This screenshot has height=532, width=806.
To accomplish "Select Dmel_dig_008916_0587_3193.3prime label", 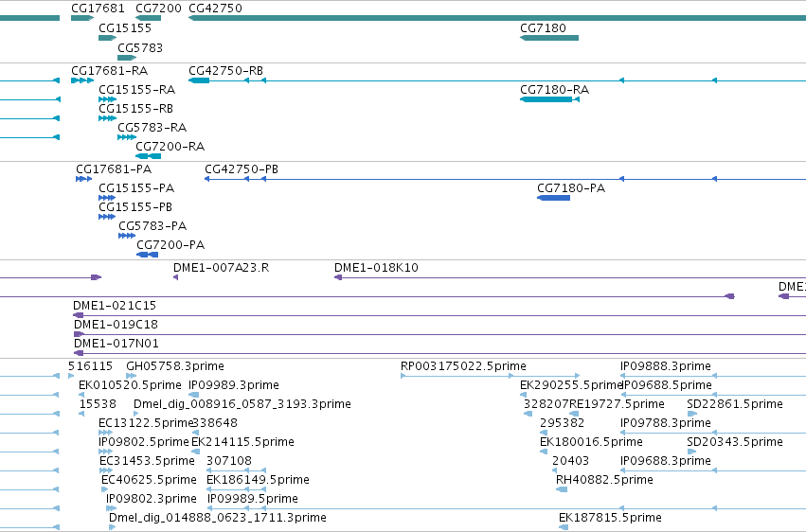I will (242, 404).
